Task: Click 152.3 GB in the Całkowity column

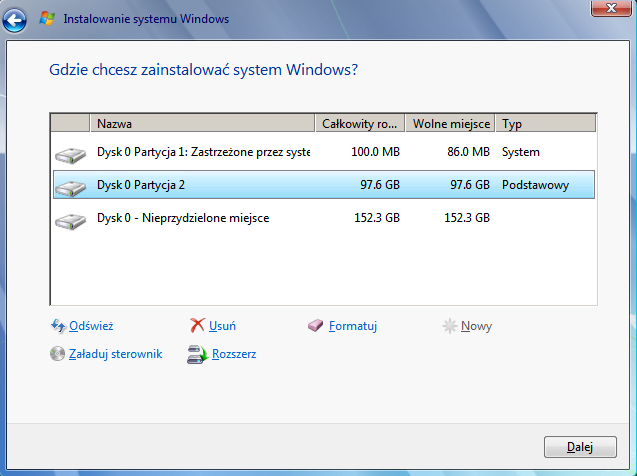Action: tap(377, 218)
